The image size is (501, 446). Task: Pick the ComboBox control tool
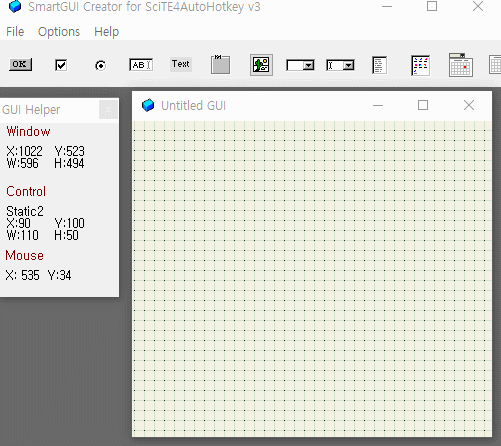[340, 65]
